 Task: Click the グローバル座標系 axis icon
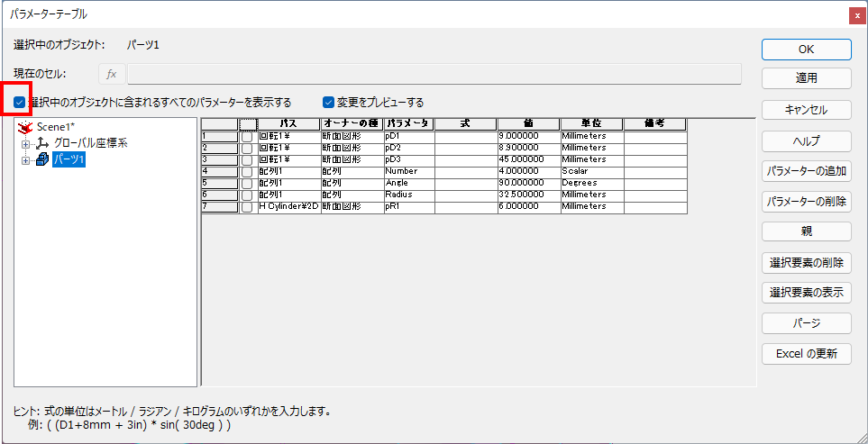coord(41,143)
